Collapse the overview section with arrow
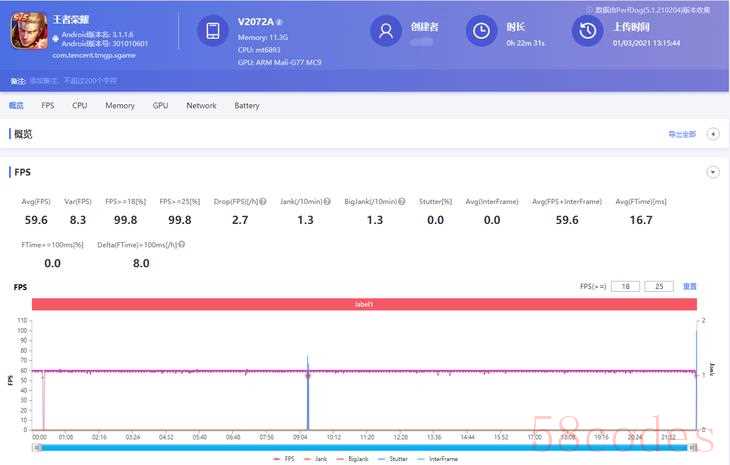Viewport: 730px width, 465px height. [713, 134]
